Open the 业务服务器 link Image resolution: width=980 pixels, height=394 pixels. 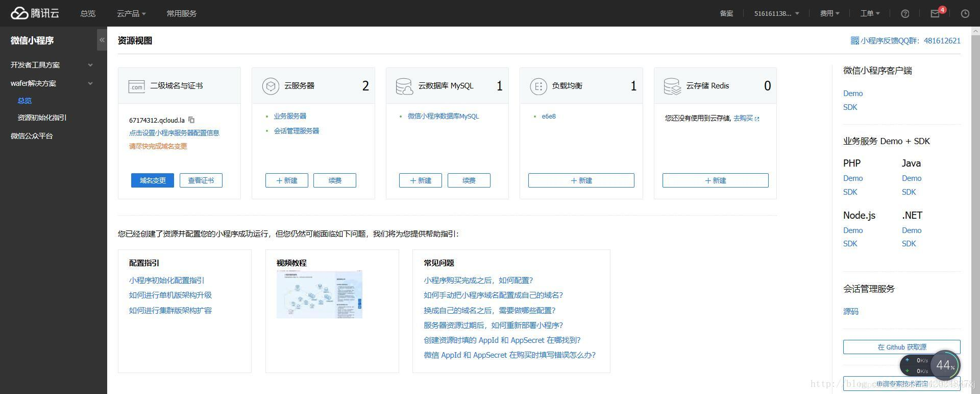tap(290, 116)
